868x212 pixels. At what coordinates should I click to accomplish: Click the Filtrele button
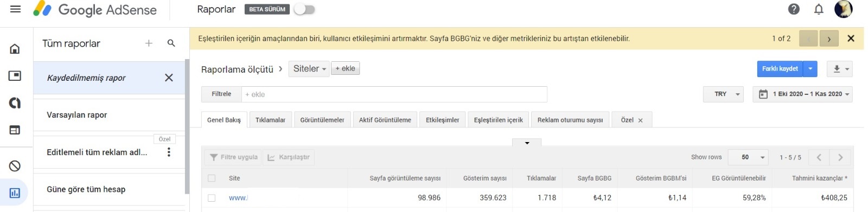click(221, 94)
